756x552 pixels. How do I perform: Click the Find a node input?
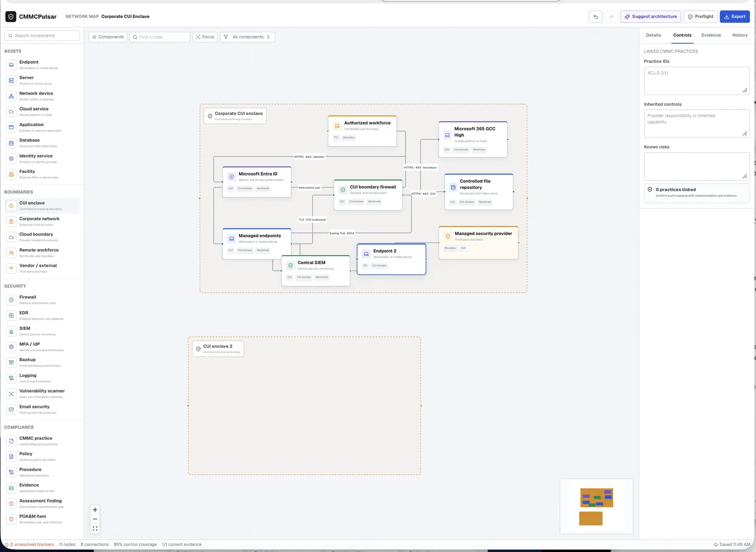coord(160,37)
